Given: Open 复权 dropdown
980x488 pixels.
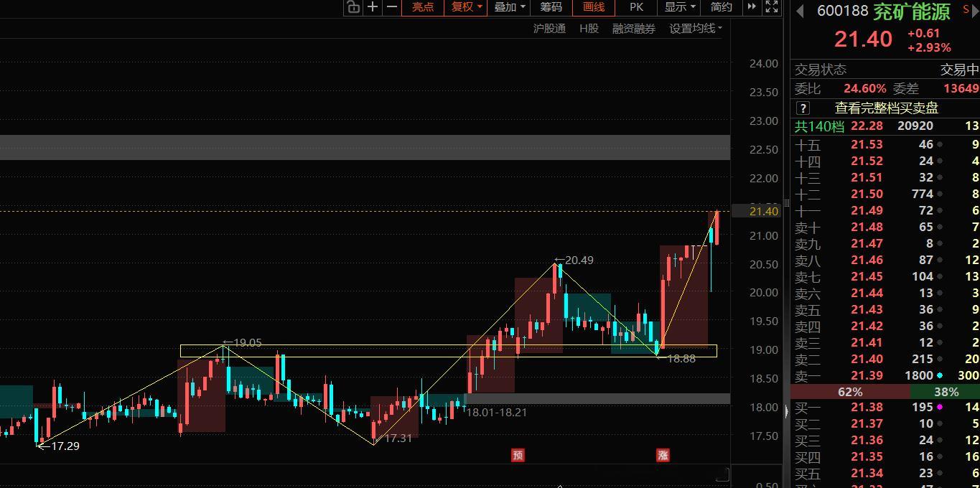Looking at the screenshot, I should tap(466, 7).
